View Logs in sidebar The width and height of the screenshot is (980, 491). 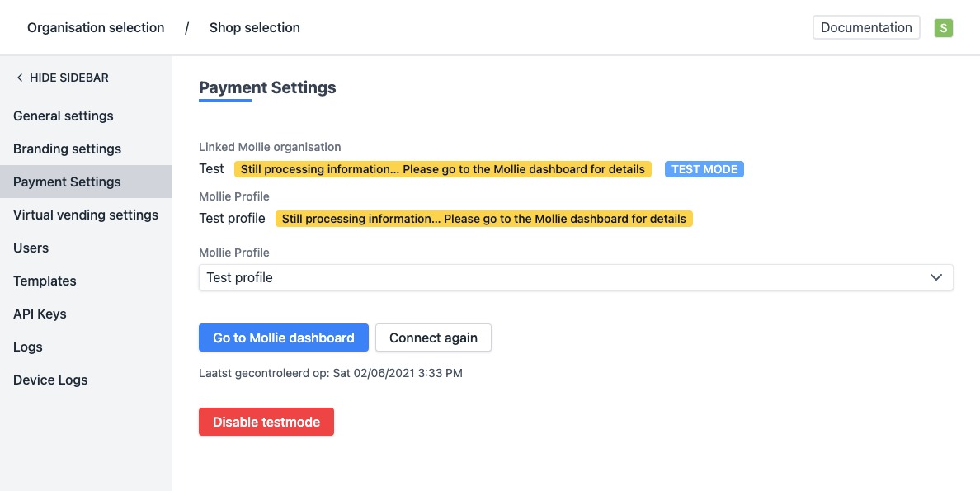27,347
